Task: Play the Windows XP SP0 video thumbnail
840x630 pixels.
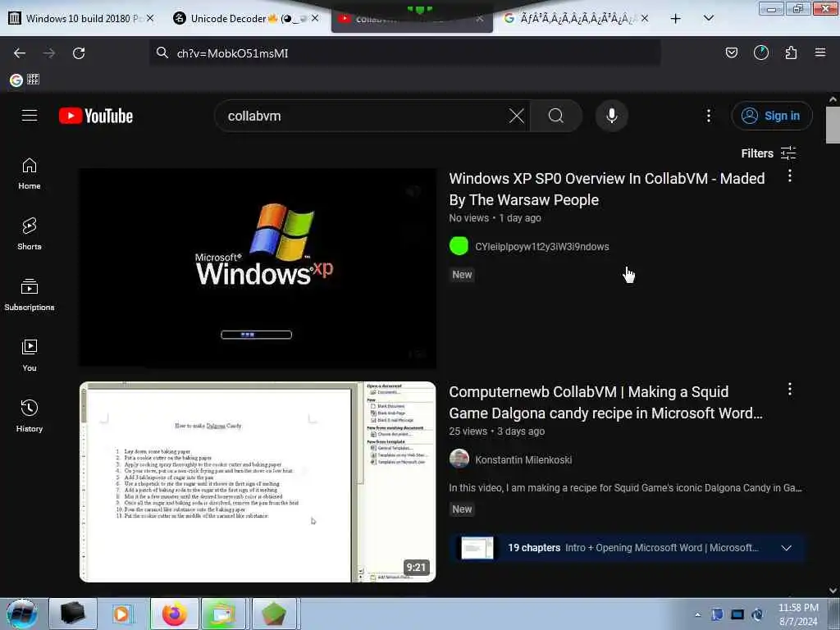Action: [x=258, y=268]
